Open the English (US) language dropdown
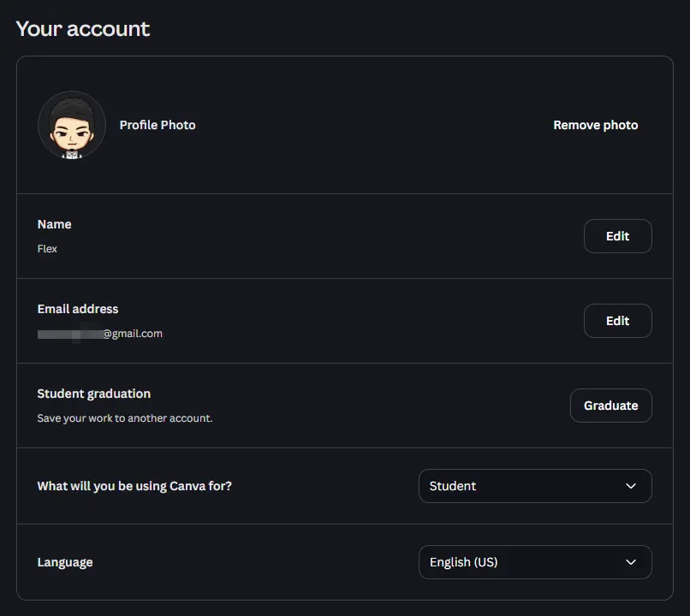Viewport: 690px width, 616px height. [535, 562]
